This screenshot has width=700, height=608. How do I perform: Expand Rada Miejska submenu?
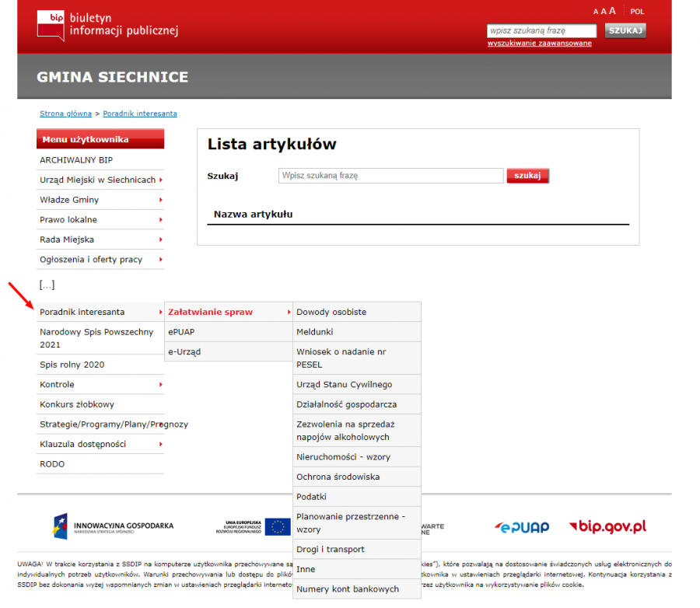coord(100,239)
